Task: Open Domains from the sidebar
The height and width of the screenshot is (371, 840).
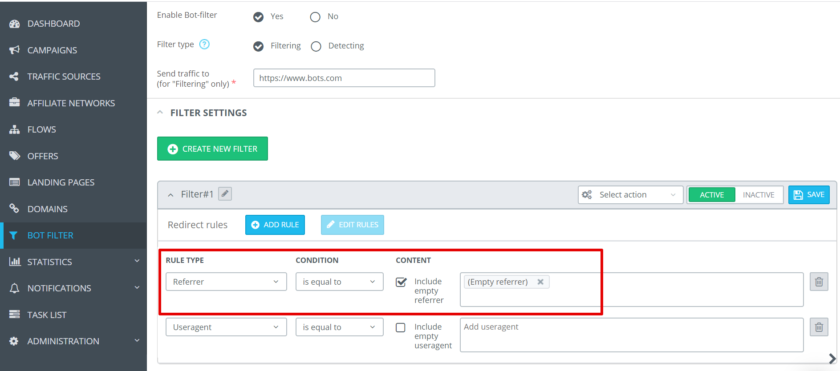Action: click(48, 209)
